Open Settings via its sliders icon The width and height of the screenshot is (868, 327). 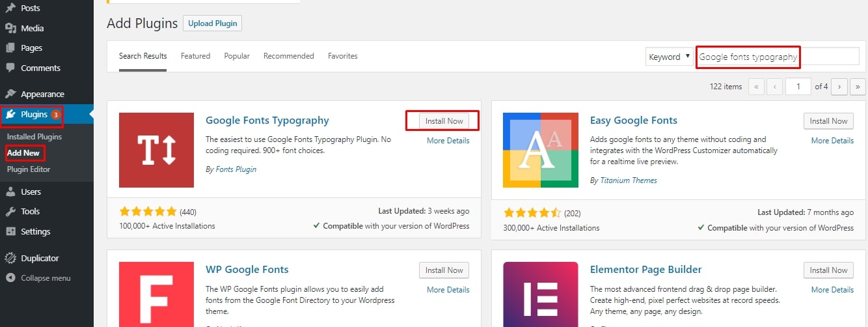pyautogui.click(x=10, y=231)
